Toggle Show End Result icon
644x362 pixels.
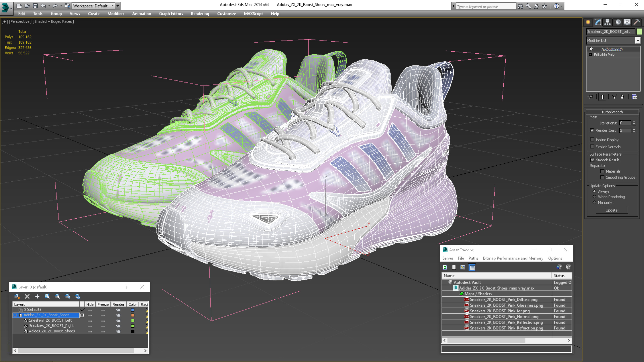[602, 97]
